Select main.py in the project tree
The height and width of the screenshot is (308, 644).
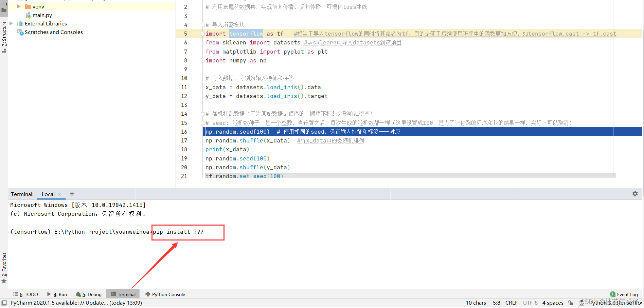coord(42,15)
